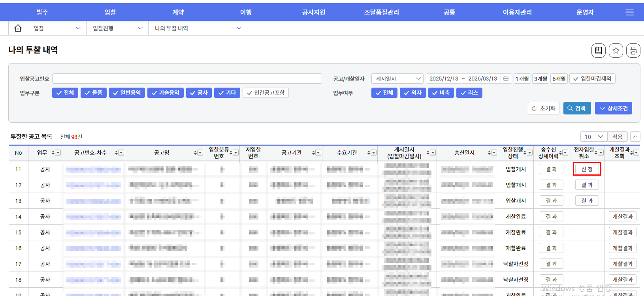Click the start date 2025/12/13 field
This screenshot has width=644, height=296.
pyautogui.click(x=444, y=79)
